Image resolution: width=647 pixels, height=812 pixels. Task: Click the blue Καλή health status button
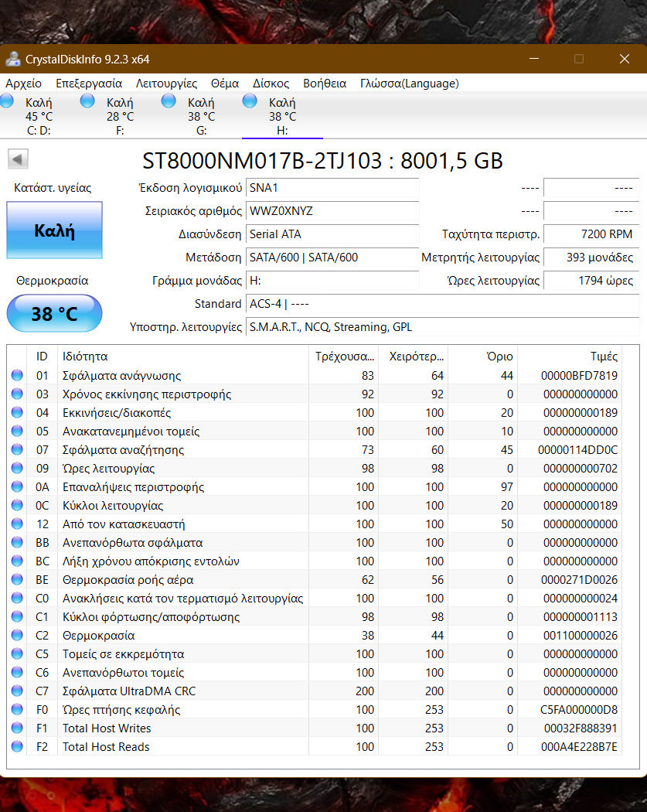54,230
